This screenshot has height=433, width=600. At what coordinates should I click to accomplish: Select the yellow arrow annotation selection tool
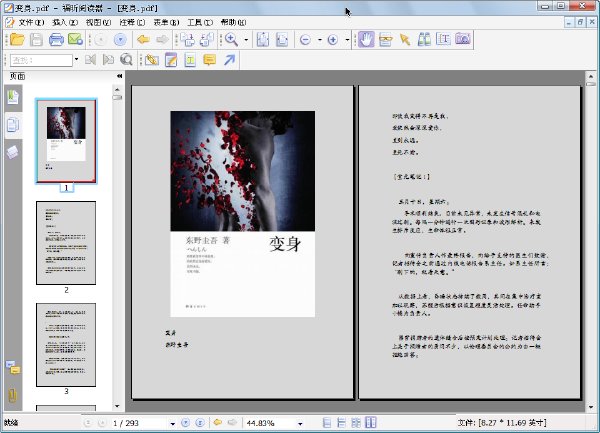pyautogui.click(x=404, y=39)
